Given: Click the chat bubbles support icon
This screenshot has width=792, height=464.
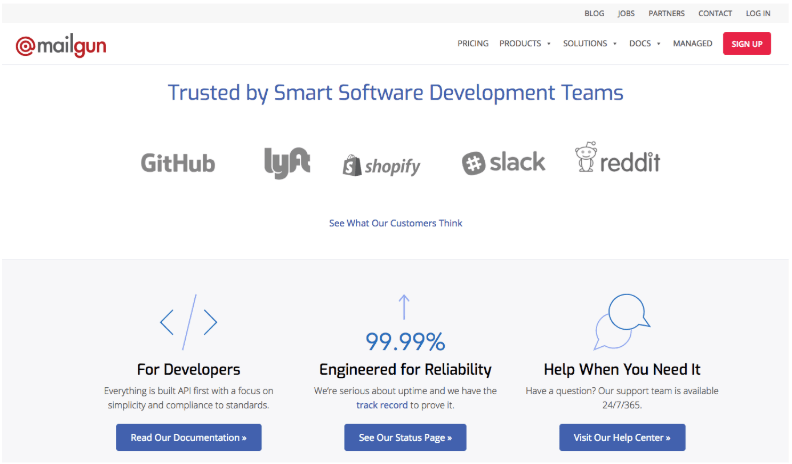Looking at the screenshot, I should (x=621, y=322).
